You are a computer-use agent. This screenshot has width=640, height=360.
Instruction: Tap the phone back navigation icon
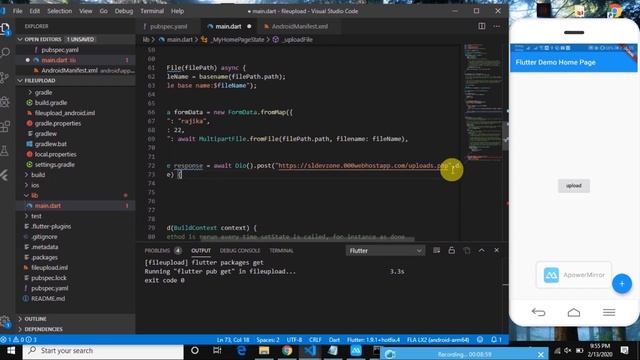click(x=538, y=313)
